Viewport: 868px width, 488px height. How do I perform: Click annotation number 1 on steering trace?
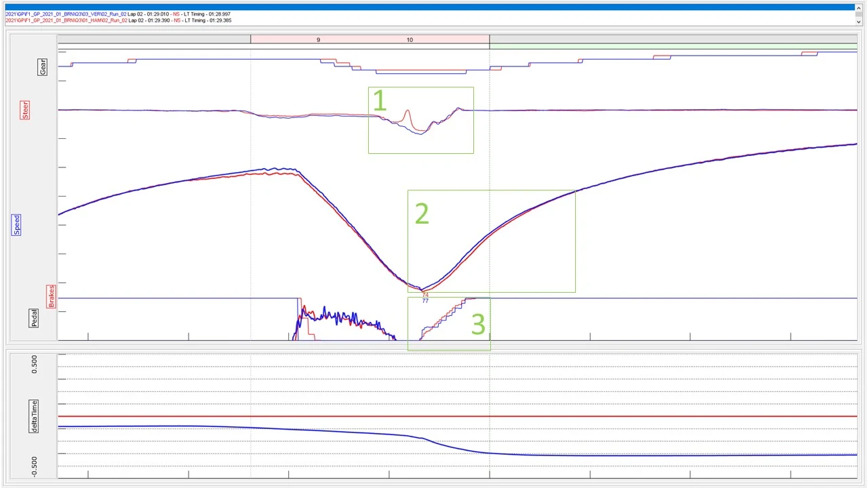click(x=380, y=102)
